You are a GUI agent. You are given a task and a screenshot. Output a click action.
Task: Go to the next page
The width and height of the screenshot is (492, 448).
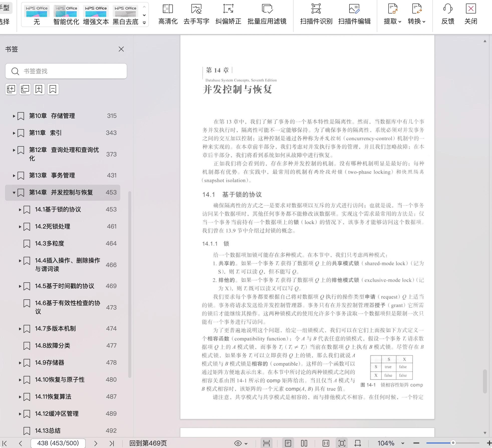click(x=96, y=443)
